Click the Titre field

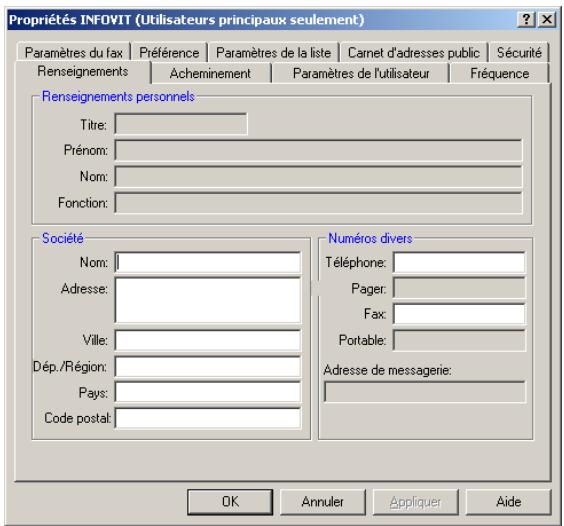(181, 124)
